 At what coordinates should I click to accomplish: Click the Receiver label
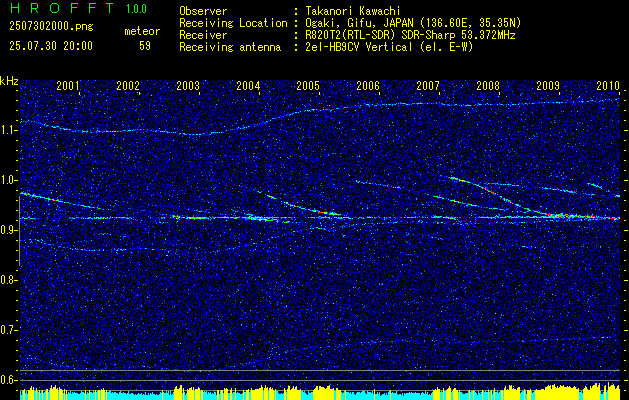(x=203, y=35)
